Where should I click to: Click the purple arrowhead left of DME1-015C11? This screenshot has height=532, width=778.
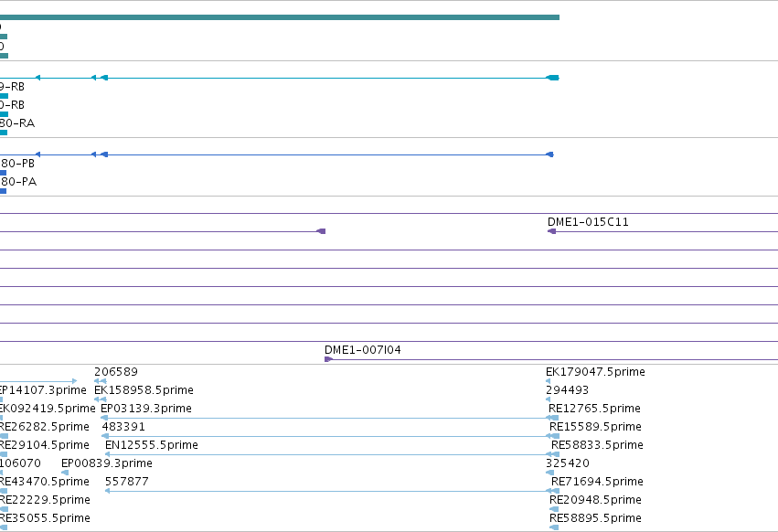[551, 231]
